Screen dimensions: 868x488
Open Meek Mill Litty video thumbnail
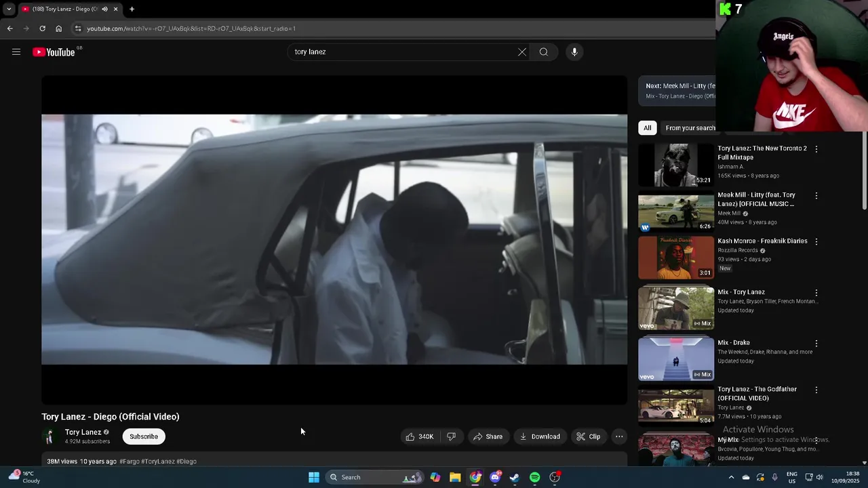[x=676, y=211]
